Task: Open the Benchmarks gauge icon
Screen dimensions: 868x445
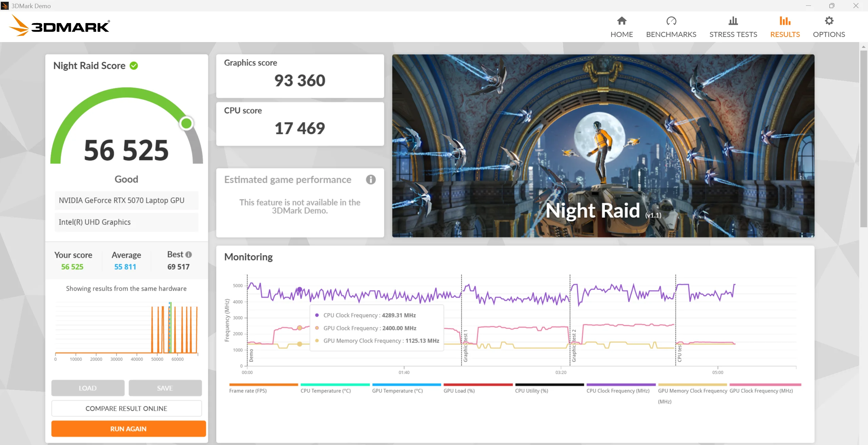Action: point(671,21)
